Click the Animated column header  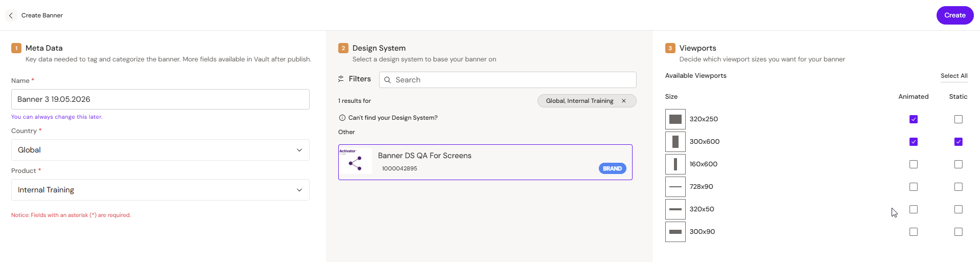pos(914,97)
